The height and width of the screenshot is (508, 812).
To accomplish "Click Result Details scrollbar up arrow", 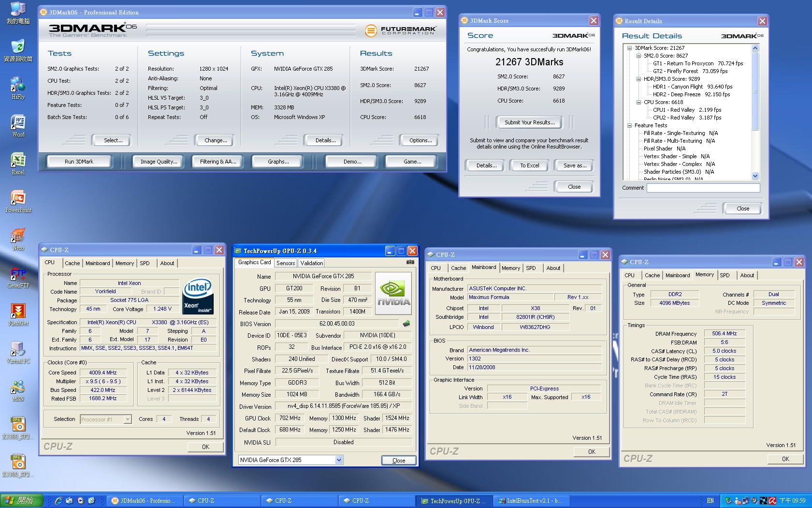I will click(x=755, y=48).
